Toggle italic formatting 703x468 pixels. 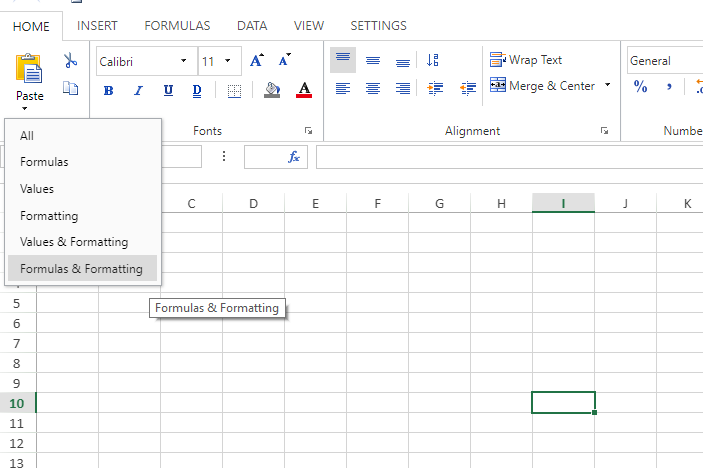[139, 91]
